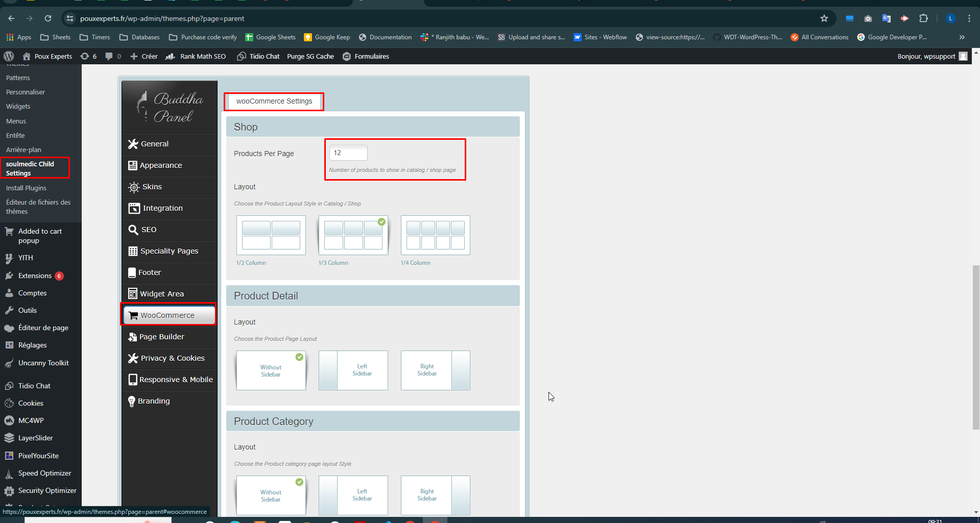This screenshot has height=523, width=980.
Task: Choose the 1/4 Column shop layout
Action: 436,235
